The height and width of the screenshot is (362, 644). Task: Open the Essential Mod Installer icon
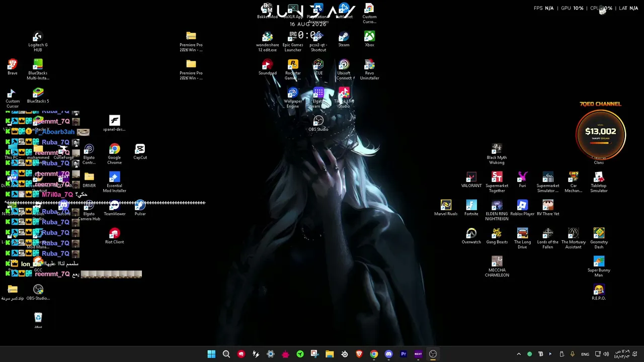114,183
